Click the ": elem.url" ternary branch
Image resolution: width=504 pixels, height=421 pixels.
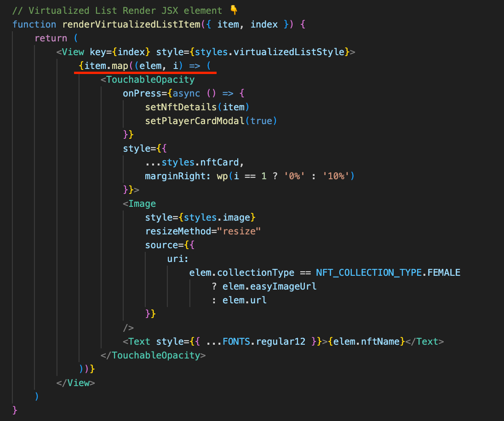tap(239, 300)
